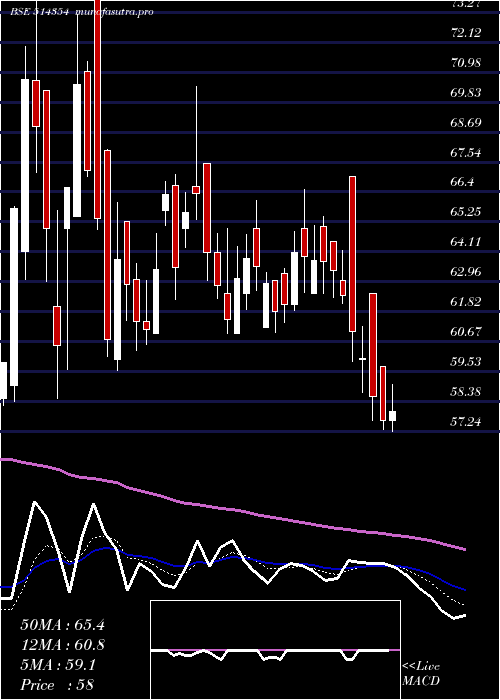Select the 66.4 price axis label

(x=463, y=182)
